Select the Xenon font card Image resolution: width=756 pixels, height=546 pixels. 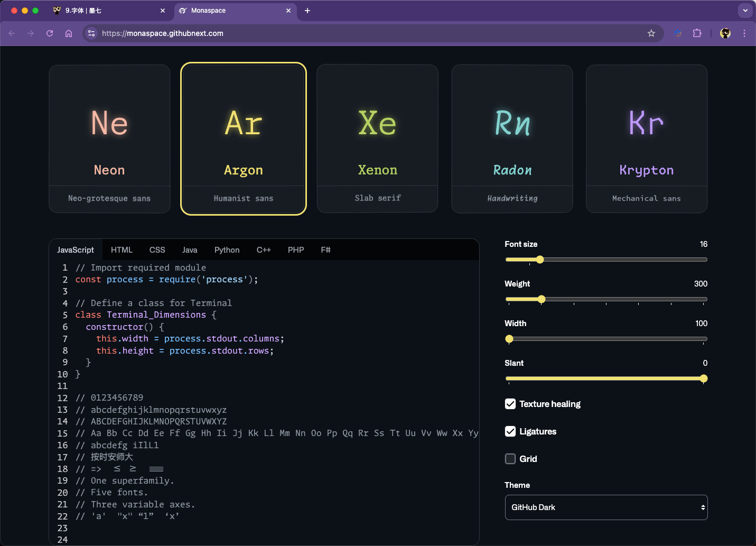coord(378,139)
